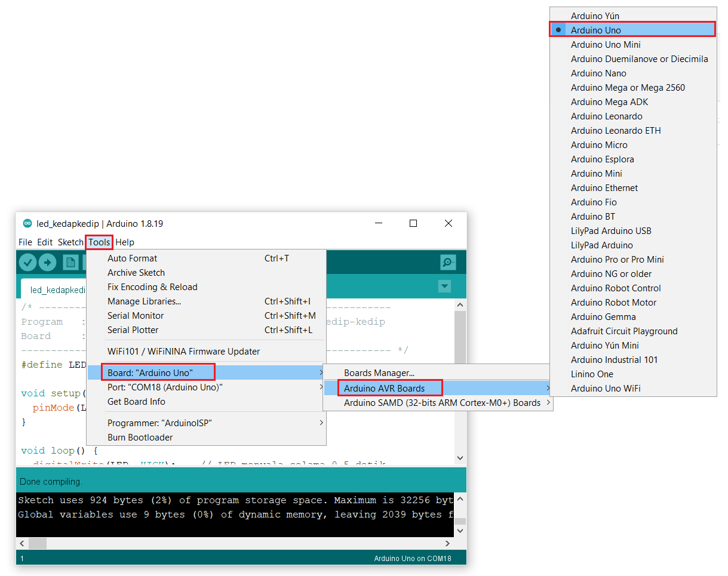This screenshot has width=728, height=576.
Task: Click the console scroll down arrow
Action: pos(460,531)
